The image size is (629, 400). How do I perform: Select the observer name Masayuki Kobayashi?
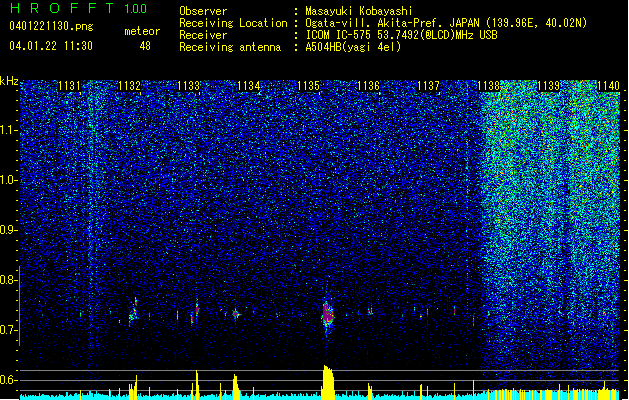pos(358,11)
